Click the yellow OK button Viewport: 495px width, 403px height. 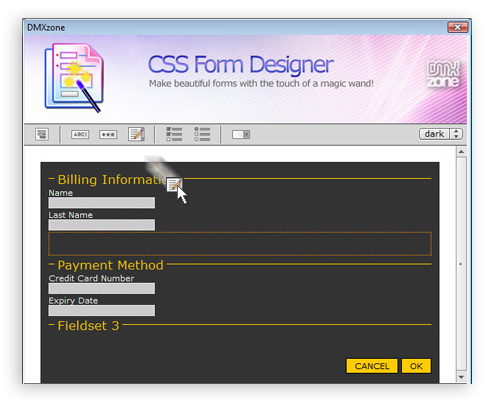(416, 366)
